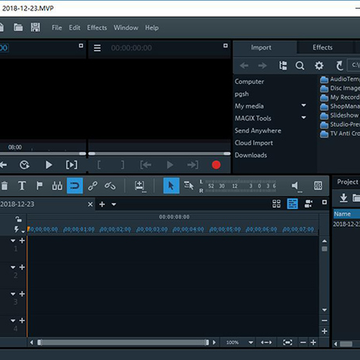The width and height of the screenshot is (360, 360).
Task: Click the loop playback circular icon
Action: click(x=24, y=165)
